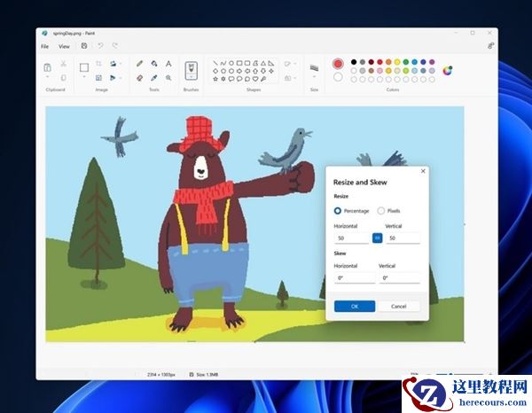
Task: Pick the Color picker eyedropper tool
Action: 153,77
